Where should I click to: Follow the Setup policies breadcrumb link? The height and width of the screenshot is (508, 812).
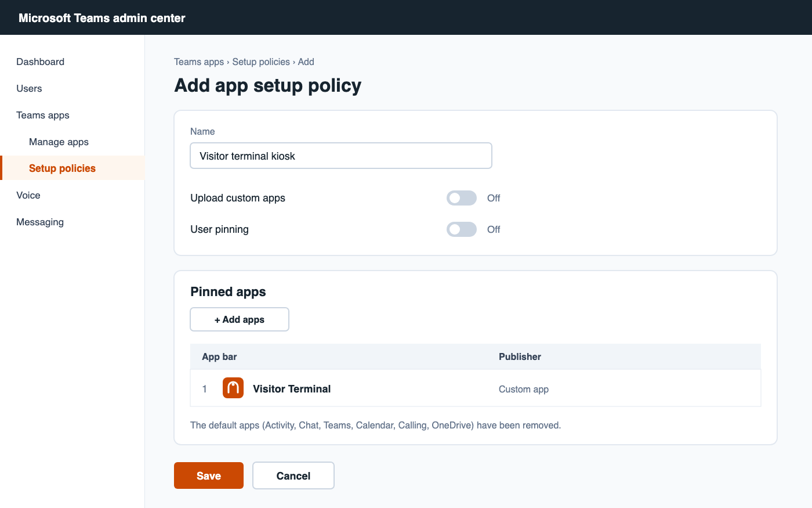(x=261, y=62)
